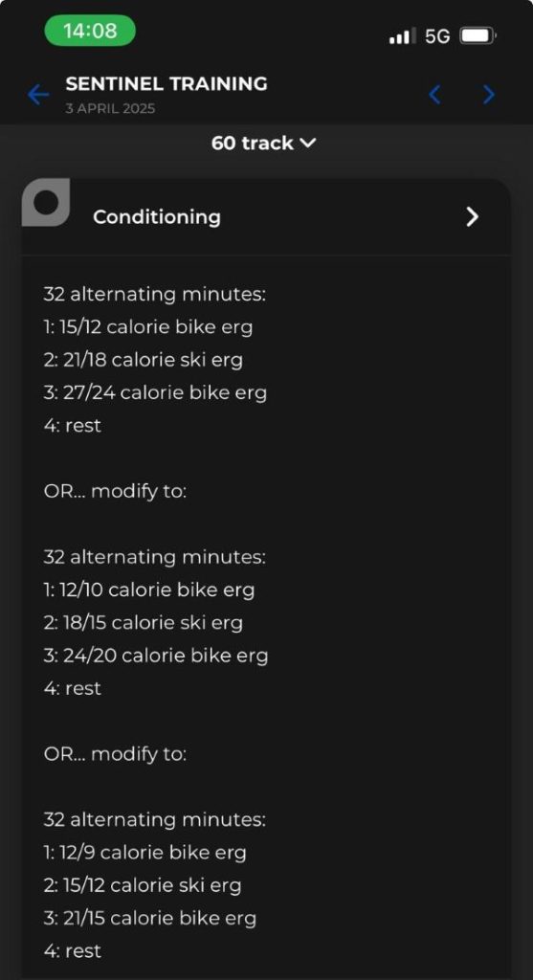
Task: Select the SENTINEL TRAINING title
Action: (x=167, y=84)
